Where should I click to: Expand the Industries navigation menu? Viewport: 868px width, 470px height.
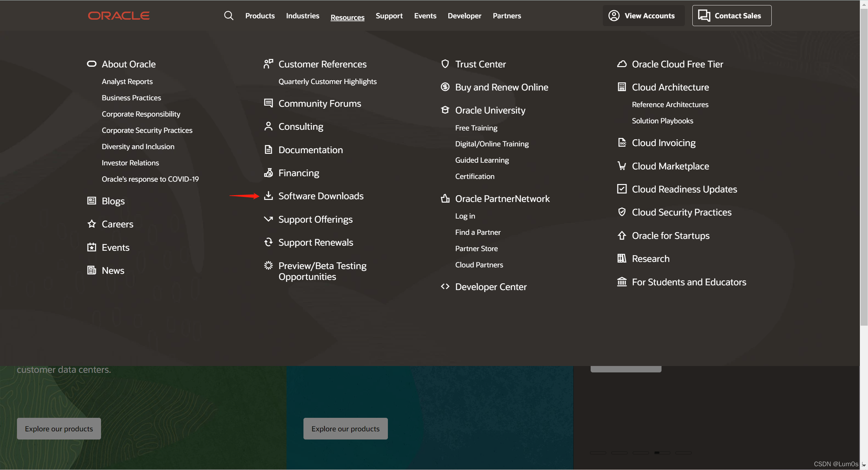point(302,16)
